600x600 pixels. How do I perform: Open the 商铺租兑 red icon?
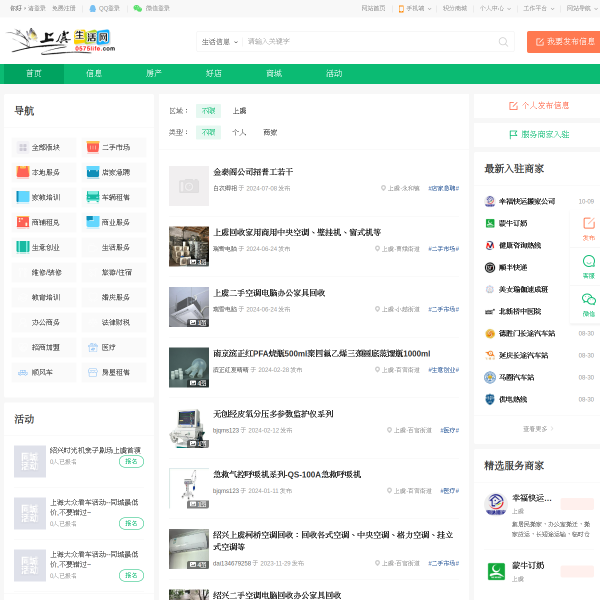[x=23, y=222]
